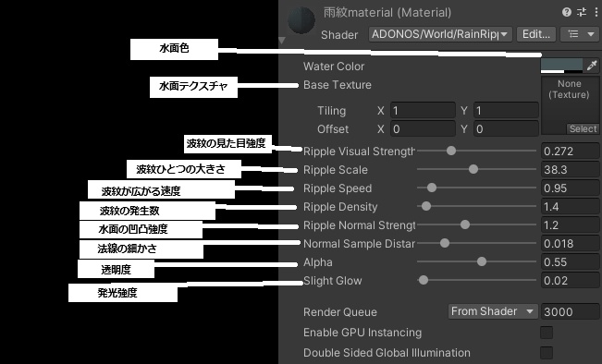Click the Ripple Visual Strength slider handle
Screen dimensions: 602x364
451,151
